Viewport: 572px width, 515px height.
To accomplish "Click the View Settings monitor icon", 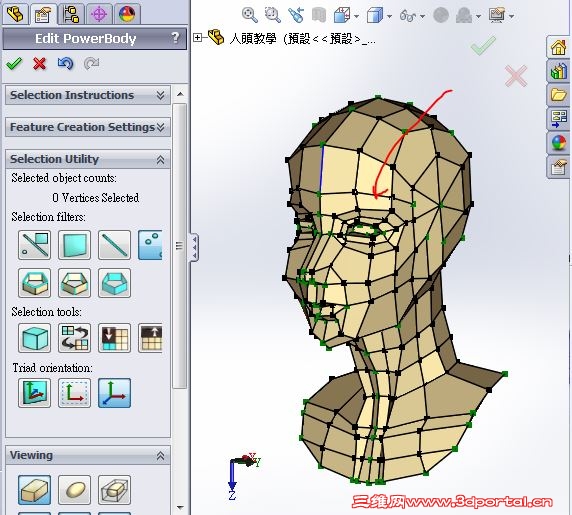I will [x=497, y=15].
